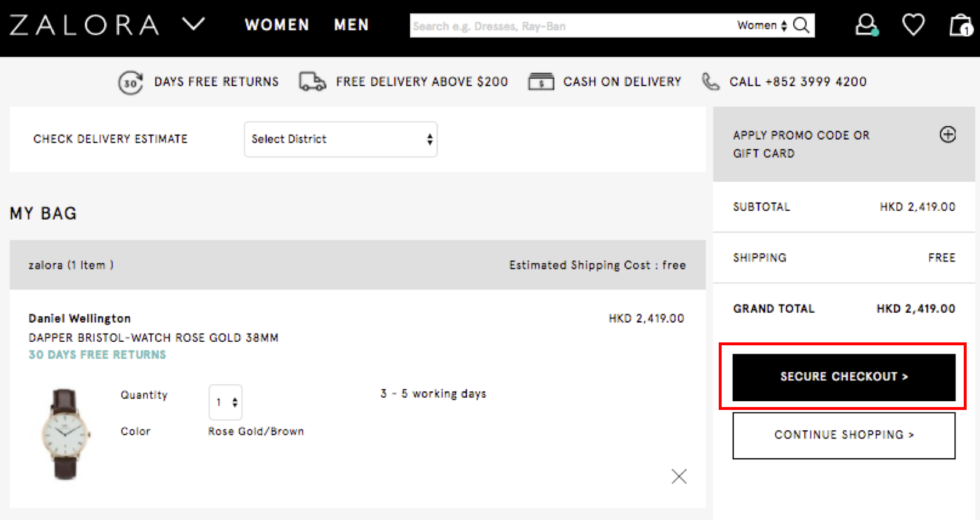Click Rose Gold/Brown color value
The height and width of the screenshot is (520, 980).
click(x=256, y=431)
